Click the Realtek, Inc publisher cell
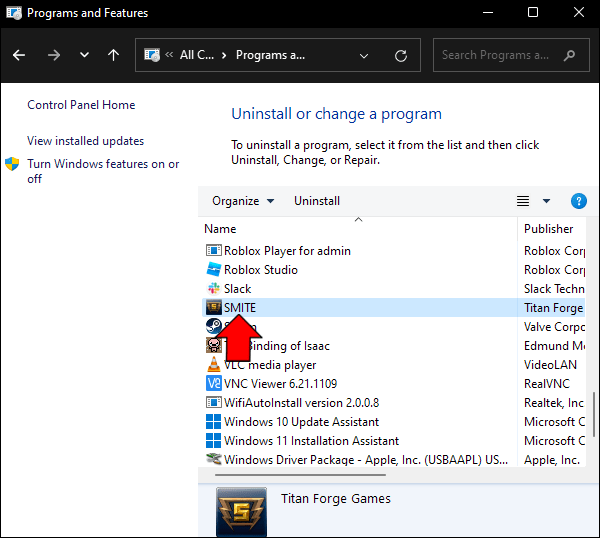This screenshot has width=600, height=538. point(554,403)
